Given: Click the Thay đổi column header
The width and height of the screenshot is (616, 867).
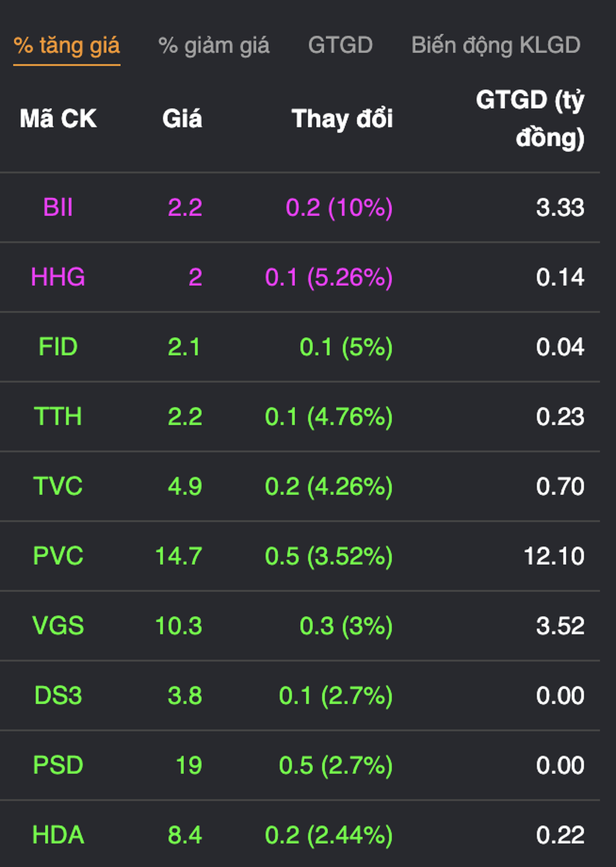Looking at the screenshot, I should pos(342,118).
